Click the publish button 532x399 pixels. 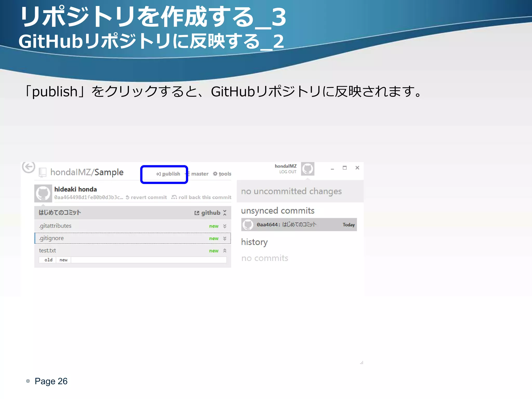(168, 174)
